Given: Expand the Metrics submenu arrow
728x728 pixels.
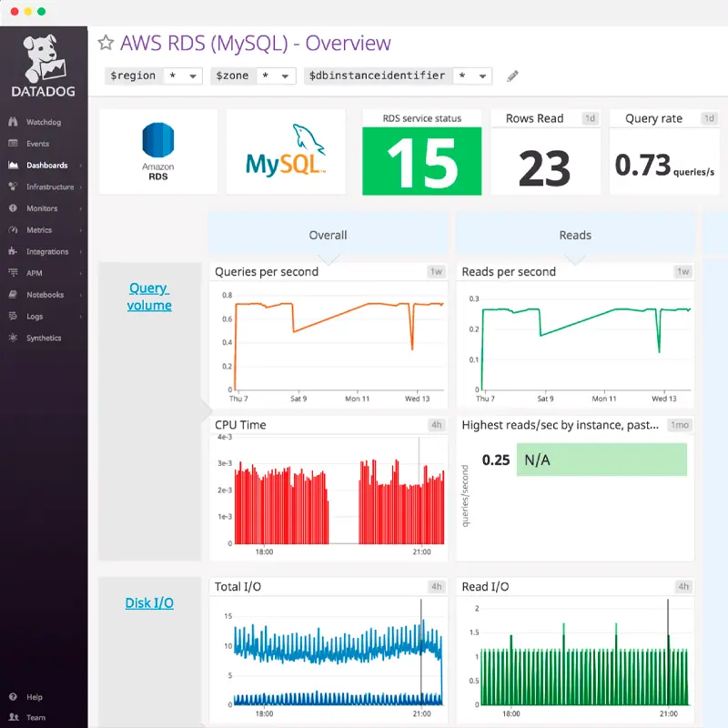Looking at the screenshot, I should (81, 230).
